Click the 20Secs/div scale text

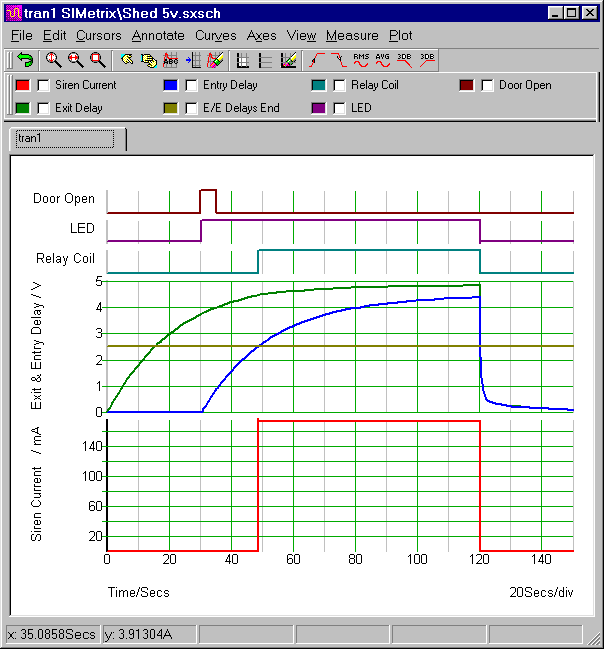[541, 592]
